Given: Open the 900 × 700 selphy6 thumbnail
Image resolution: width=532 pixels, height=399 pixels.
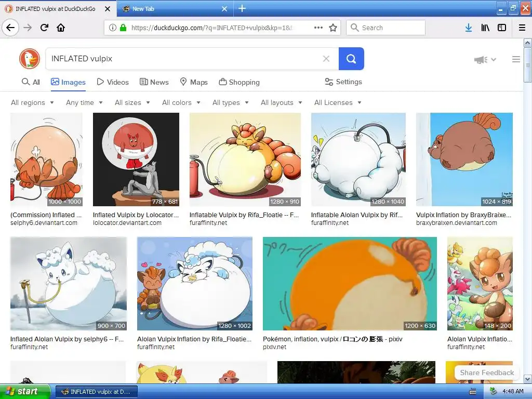Looking at the screenshot, I should point(69,284).
